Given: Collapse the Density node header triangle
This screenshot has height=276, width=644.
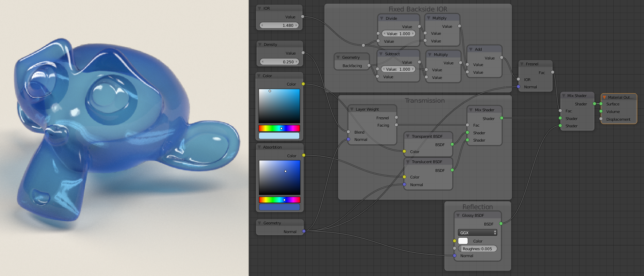Looking at the screenshot, I should [x=260, y=45].
